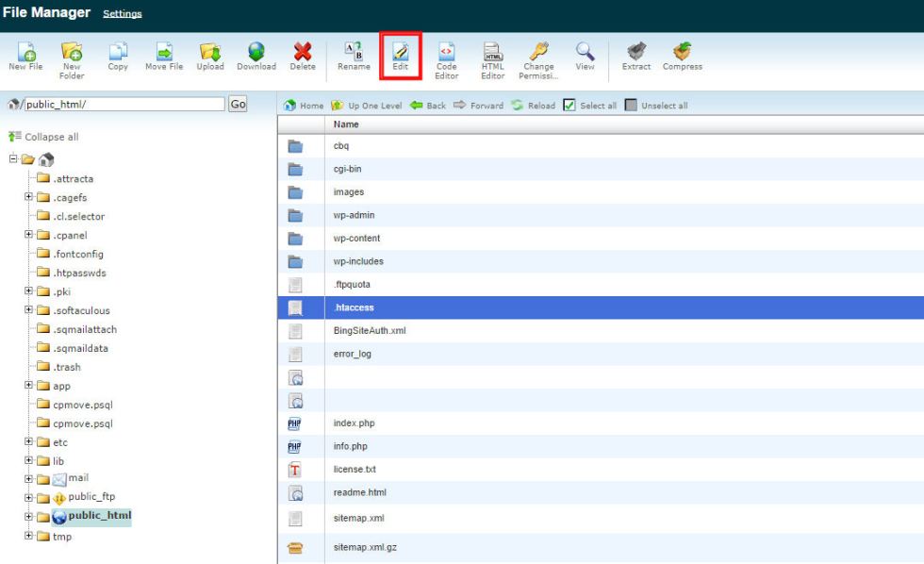This screenshot has width=924, height=564.
Task: Expand the .cpanel folder node
Action: click(28, 234)
